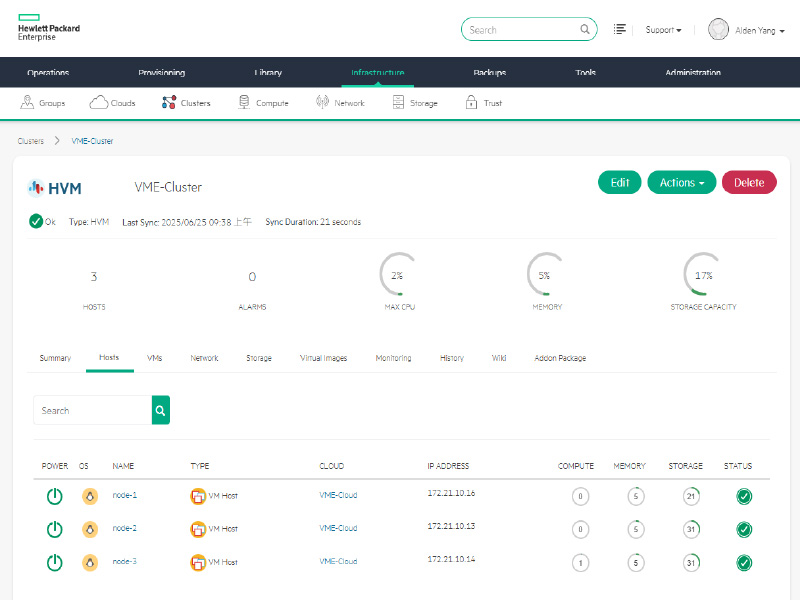Viewport: 800px width, 600px height.
Task: Sort hosts by the NAME column header
Action: 123,466
